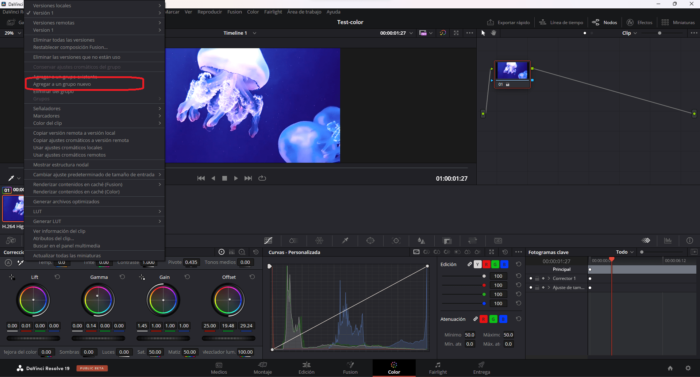The height and width of the screenshot is (377, 700).
Task: Pick black point next to Lift
Action: coord(12,277)
